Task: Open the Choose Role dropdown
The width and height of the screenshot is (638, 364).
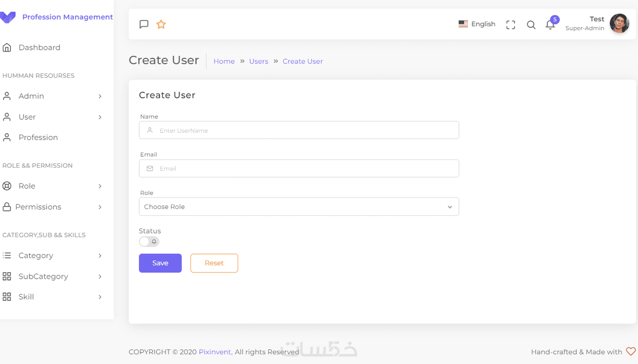Action: coord(299,207)
